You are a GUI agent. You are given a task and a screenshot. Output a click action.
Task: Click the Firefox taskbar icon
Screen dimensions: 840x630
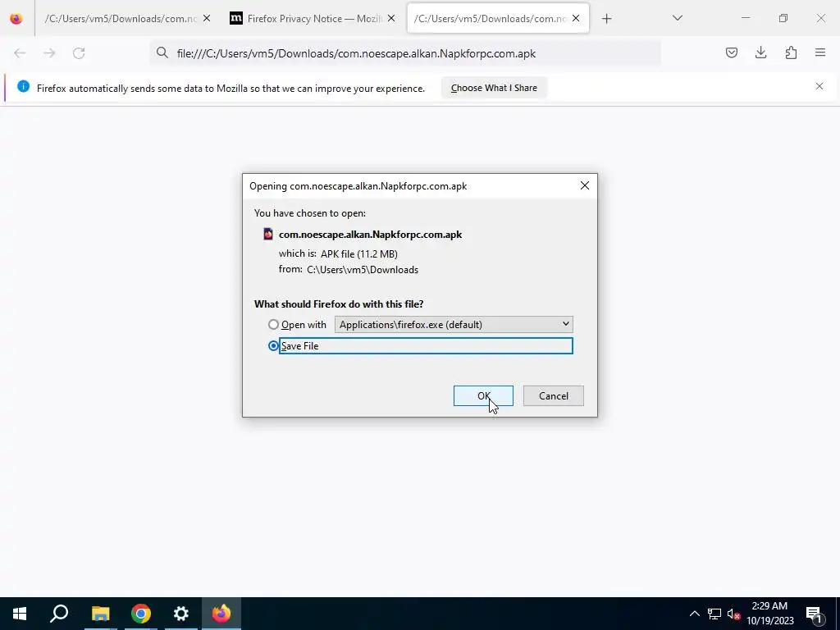click(x=221, y=614)
